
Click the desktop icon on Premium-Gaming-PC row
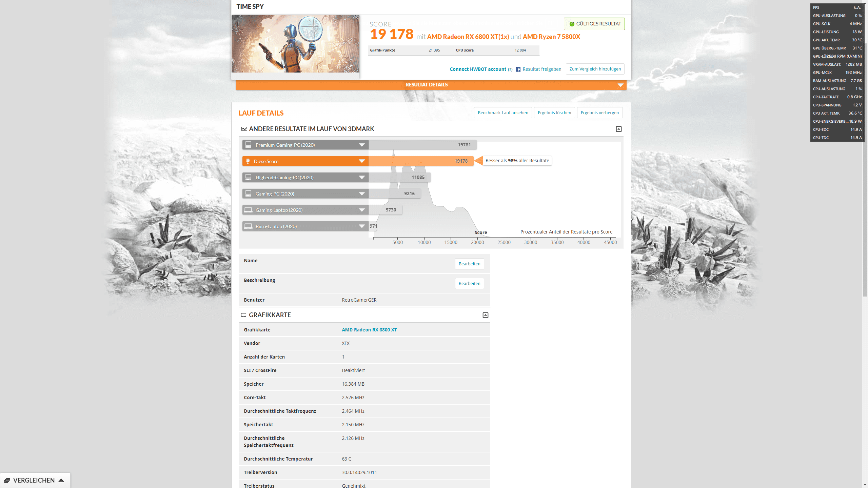pos(248,145)
